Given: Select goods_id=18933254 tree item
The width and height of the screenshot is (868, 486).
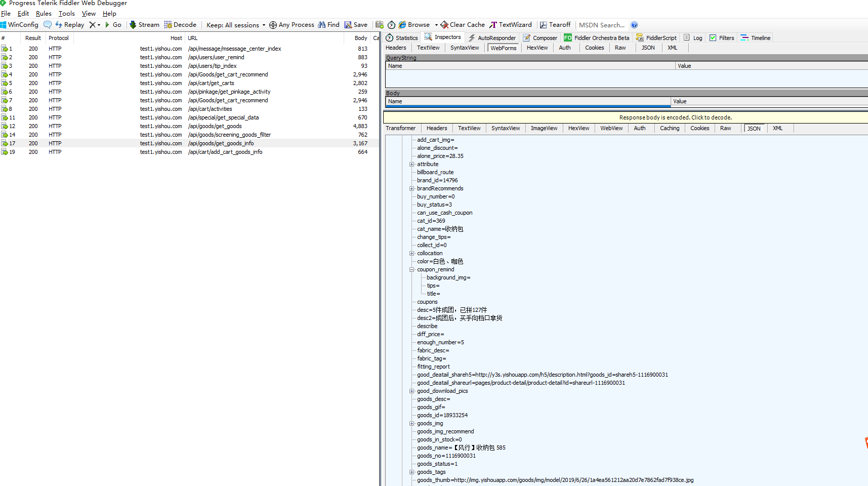Looking at the screenshot, I should coord(442,416).
